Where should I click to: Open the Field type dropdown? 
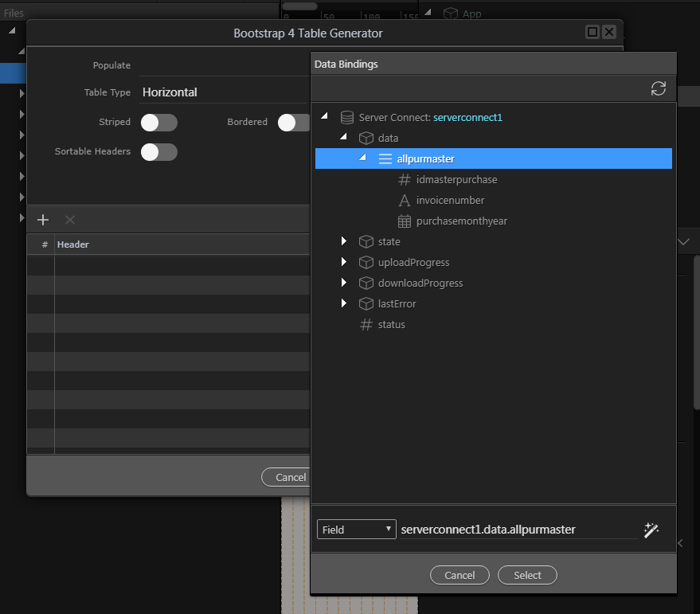356,530
